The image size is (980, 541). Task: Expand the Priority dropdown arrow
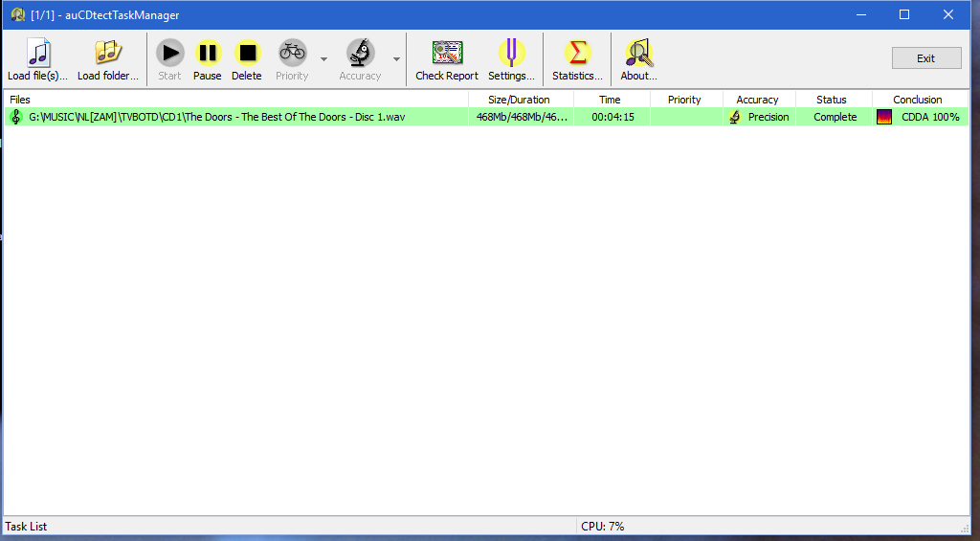pyautogui.click(x=323, y=59)
